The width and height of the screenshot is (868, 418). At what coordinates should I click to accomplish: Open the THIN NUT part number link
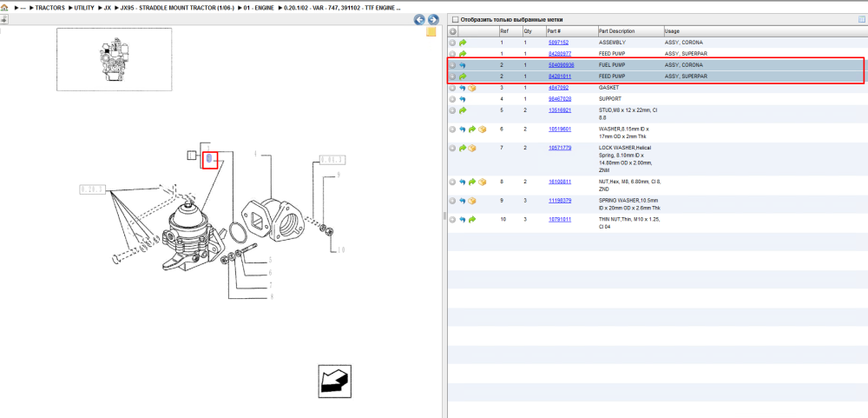point(559,220)
